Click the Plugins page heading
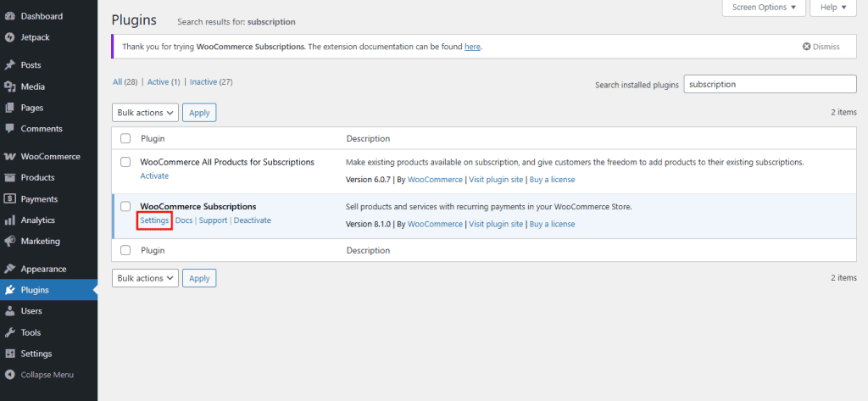 [134, 20]
